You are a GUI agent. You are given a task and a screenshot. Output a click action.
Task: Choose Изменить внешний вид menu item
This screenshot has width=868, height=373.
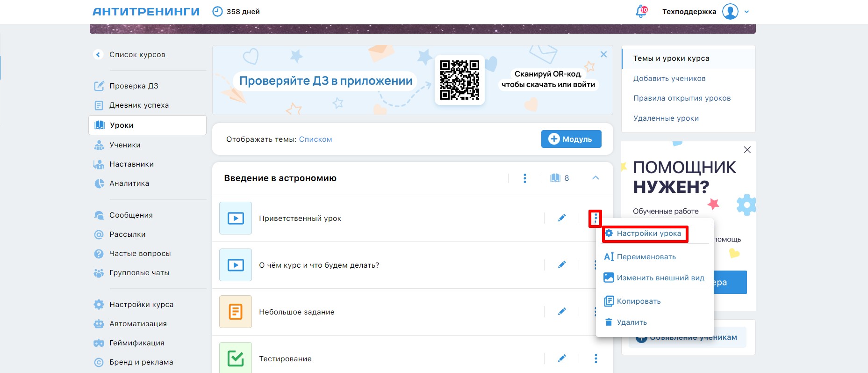tap(654, 278)
